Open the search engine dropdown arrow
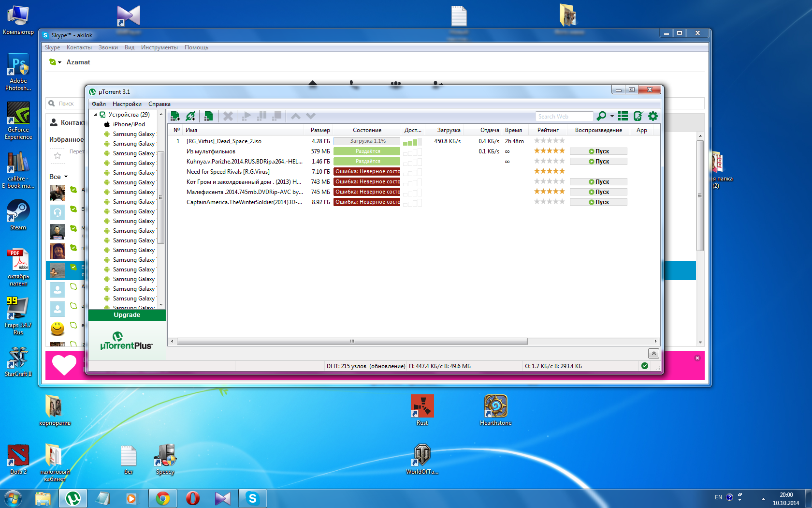 612,116
